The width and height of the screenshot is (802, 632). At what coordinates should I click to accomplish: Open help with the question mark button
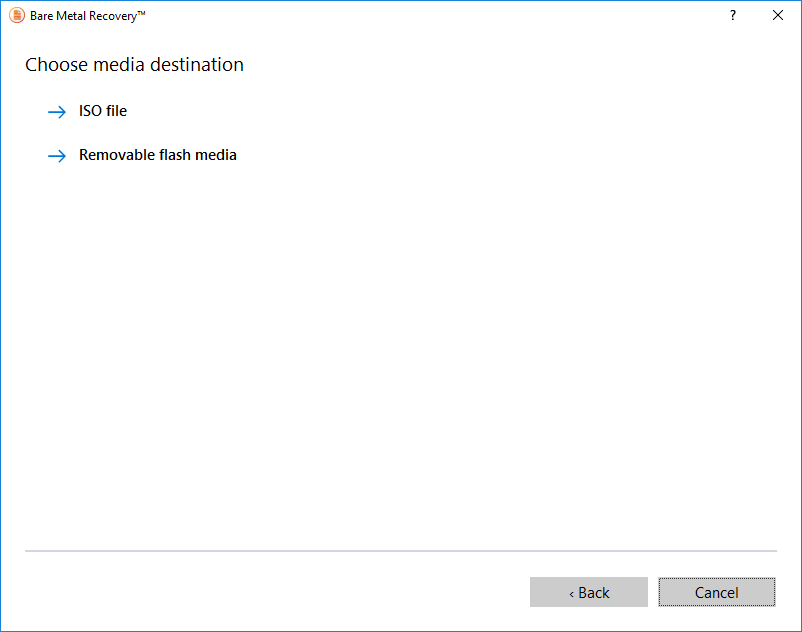733,16
